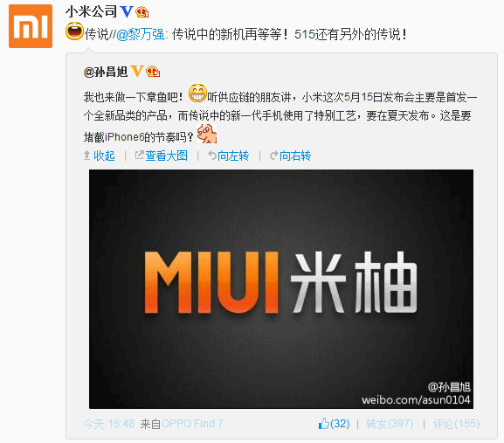Click the membership crown badge beside 孙昌旭

pos(153,72)
